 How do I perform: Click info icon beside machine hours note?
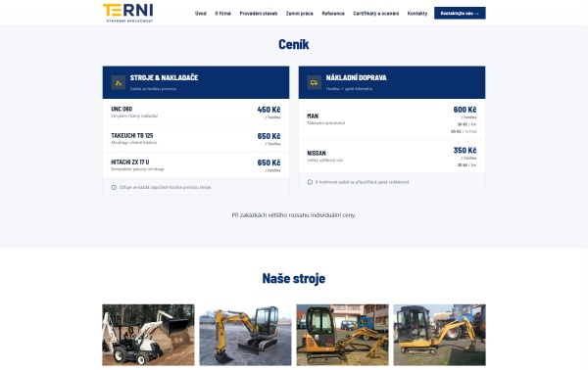coord(114,187)
